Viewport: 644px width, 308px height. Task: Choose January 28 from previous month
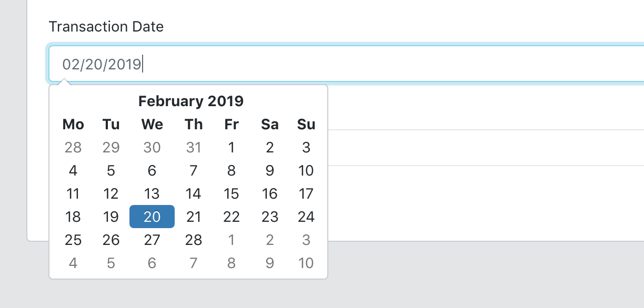pos(73,147)
